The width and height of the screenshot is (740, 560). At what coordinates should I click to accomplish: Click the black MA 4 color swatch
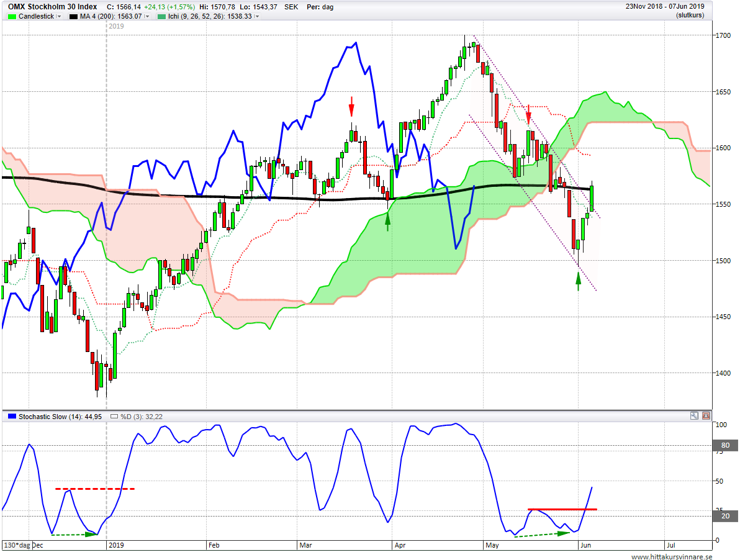click(74, 17)
